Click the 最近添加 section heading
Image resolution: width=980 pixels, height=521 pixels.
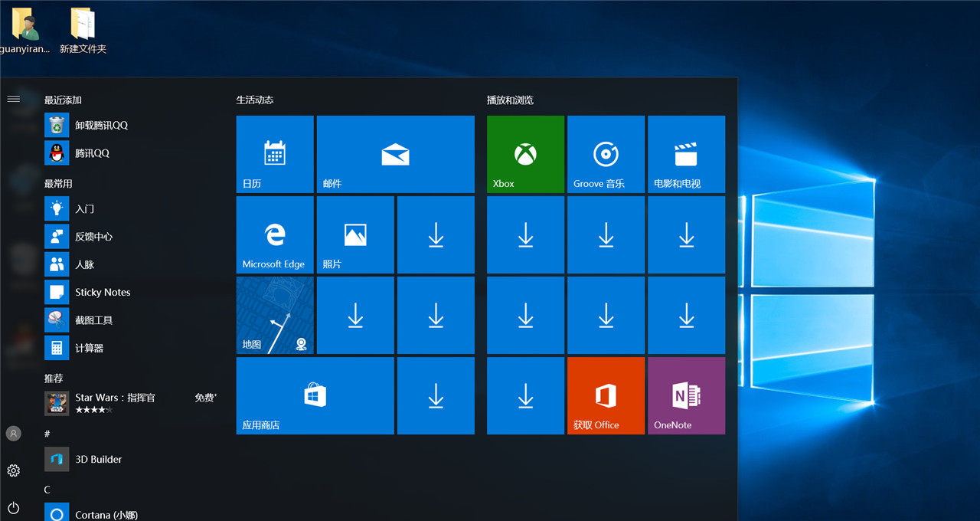click(63, 100)
